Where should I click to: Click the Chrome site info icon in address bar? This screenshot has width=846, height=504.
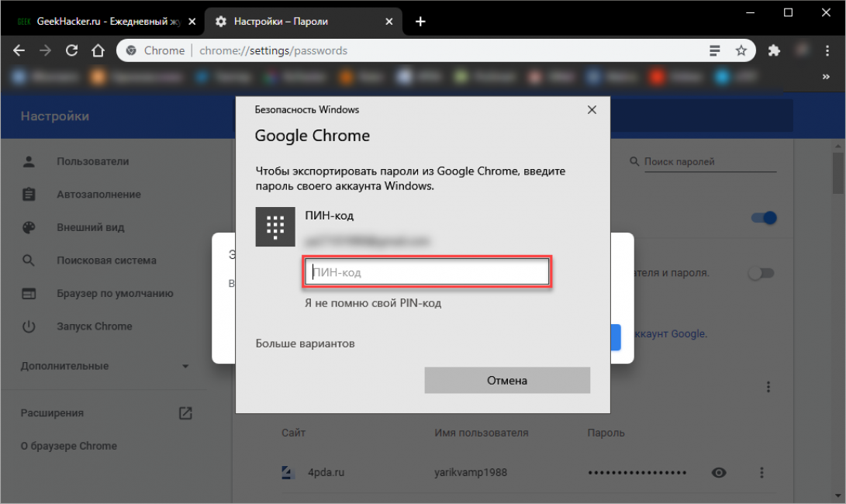pos(131,50)
